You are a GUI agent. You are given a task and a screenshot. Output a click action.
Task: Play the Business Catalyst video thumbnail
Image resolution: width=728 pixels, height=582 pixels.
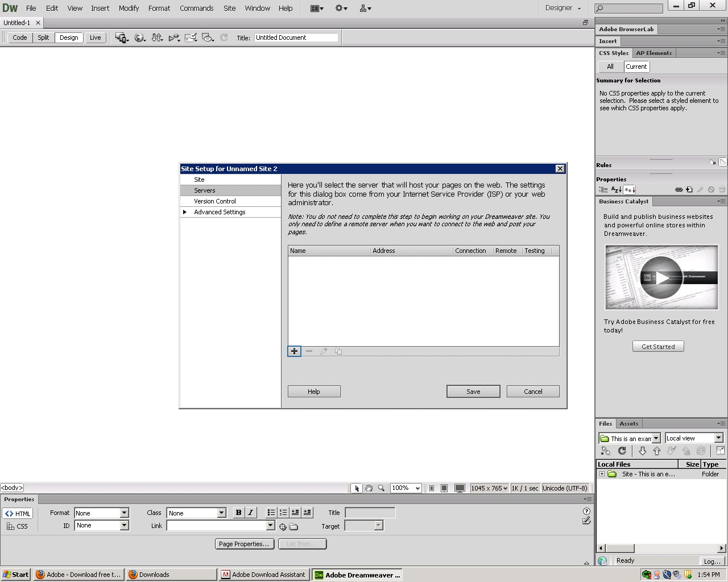661,278
